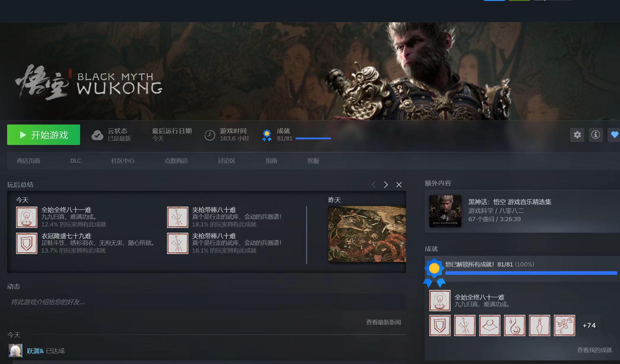Close the 玩后总结 panel

click(x=399, y=185)
